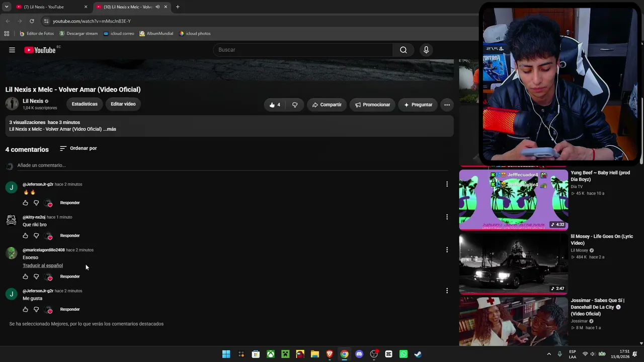Open the Jossimar Sabes Que Sí thumbnail
This screenshot has height=362, width=644.
tap(514, 322)
